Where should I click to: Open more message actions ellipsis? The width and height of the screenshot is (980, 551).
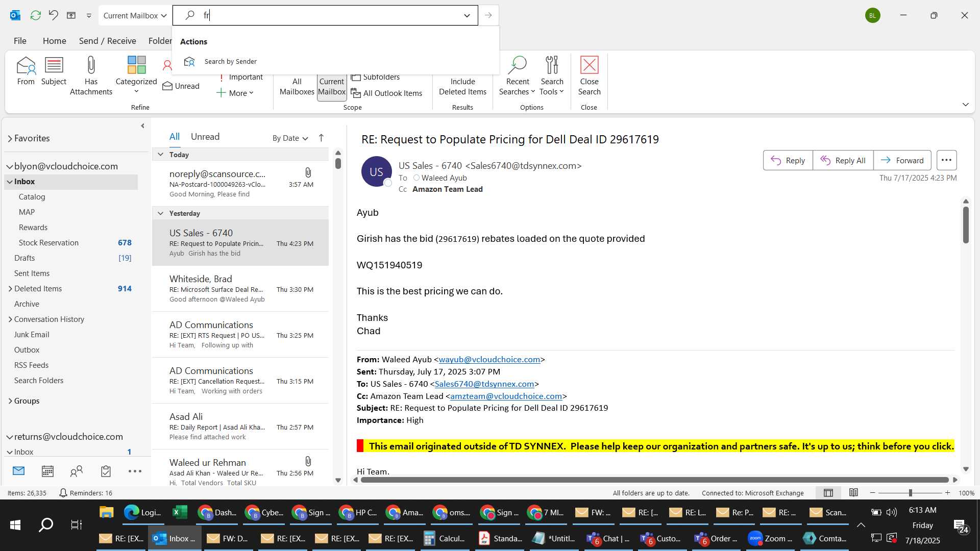click(946, 160)
